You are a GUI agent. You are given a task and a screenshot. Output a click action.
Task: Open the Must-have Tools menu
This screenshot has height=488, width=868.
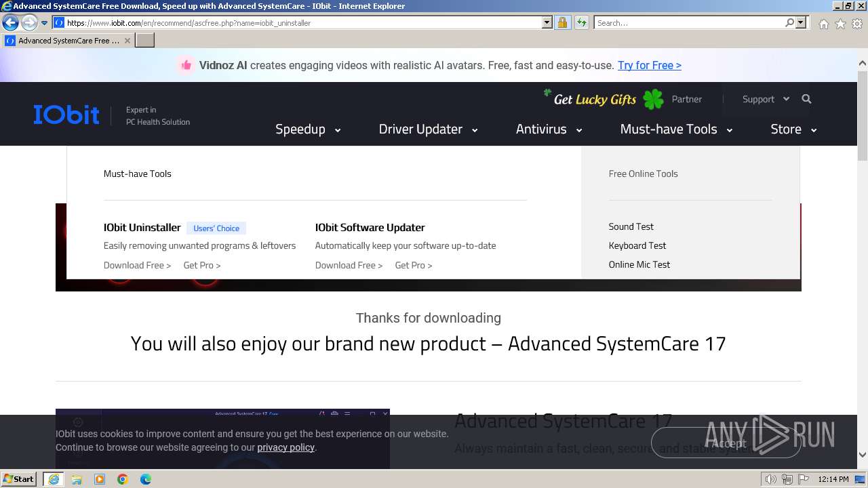coord(676,129)
